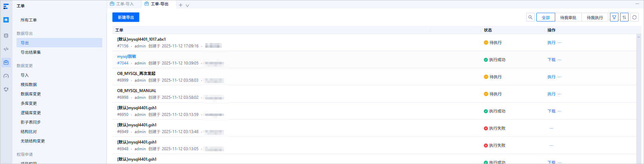Open the dashboard gauge icon in rail

pos(6,76)
